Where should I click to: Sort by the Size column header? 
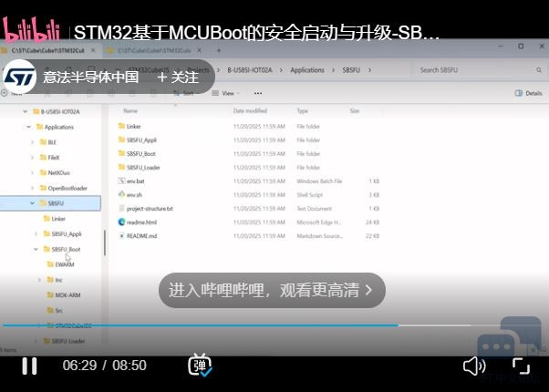coord(355,111)
